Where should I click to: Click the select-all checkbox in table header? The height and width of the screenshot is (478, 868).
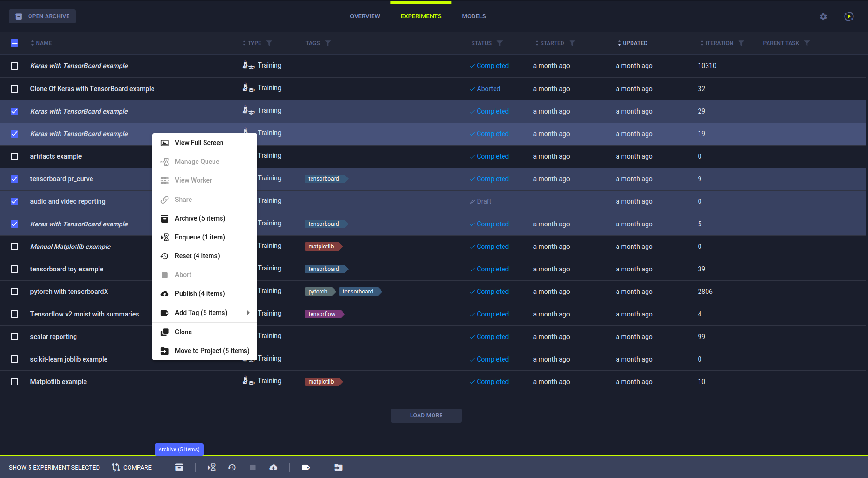pos(15,43)
